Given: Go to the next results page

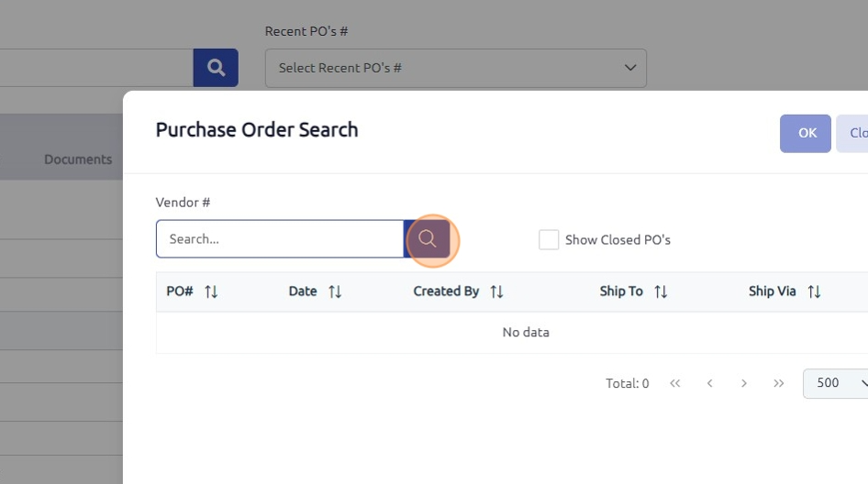Looking at the screenshot, I should [x=744, y=383].
